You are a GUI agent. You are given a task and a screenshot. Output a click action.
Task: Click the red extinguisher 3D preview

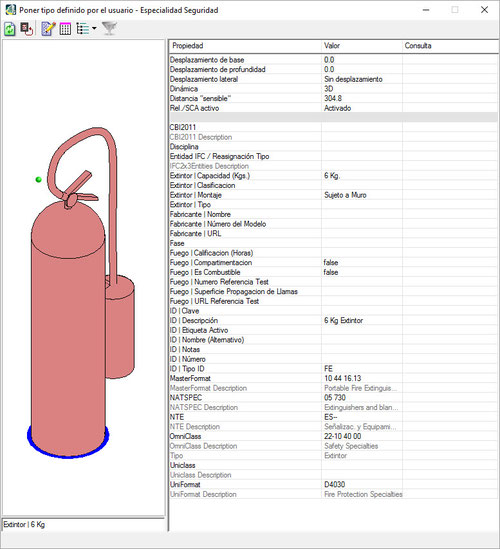pos(81,292)
